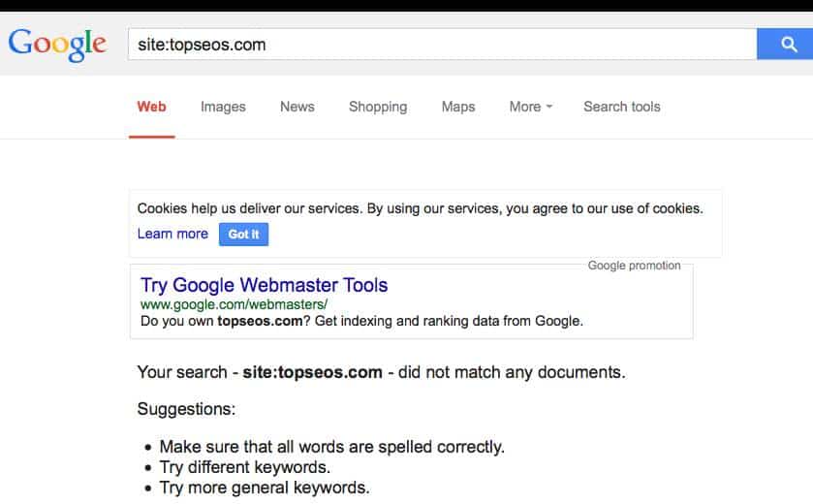Switch to the Images tab
Screen dimensions: 813x504
pos(223,107)
